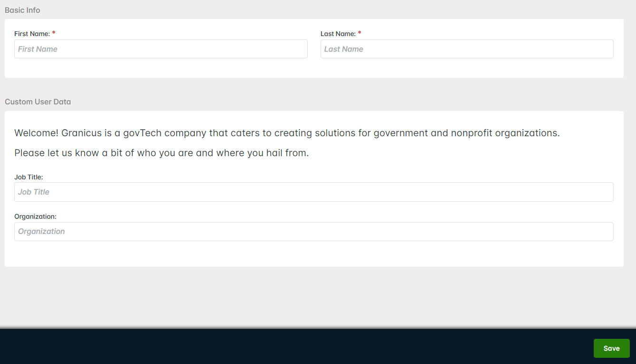The image size is (636, 364).
Task: Click the "Last Name:" label
Action: click(338, 34)
